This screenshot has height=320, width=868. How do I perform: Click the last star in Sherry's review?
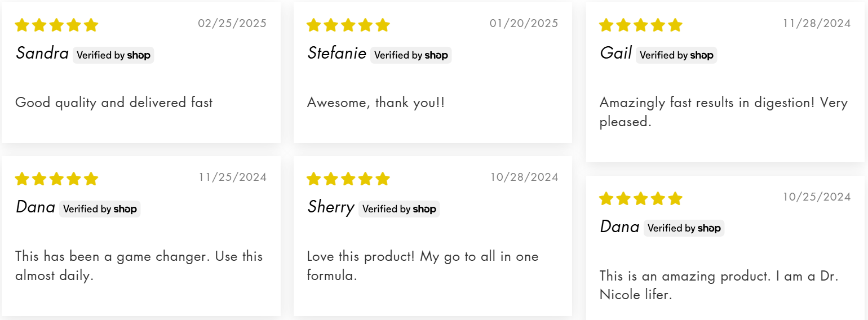click(383, 179)
